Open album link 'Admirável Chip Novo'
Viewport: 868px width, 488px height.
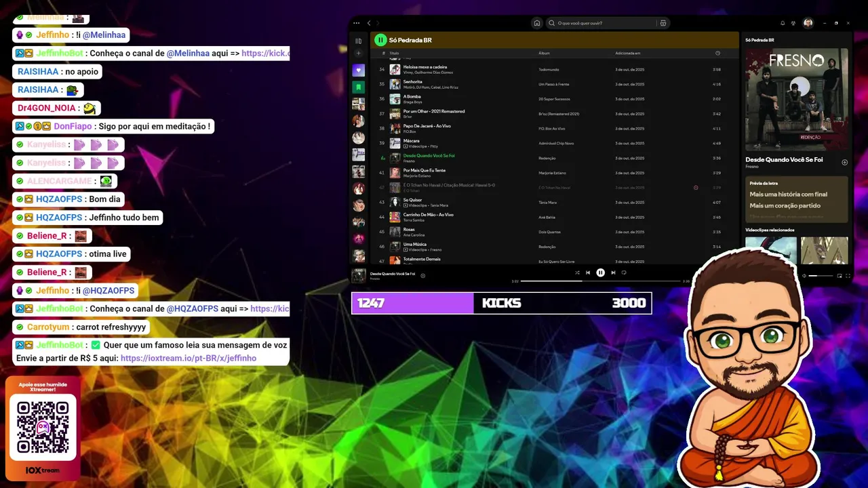point(556,143)
